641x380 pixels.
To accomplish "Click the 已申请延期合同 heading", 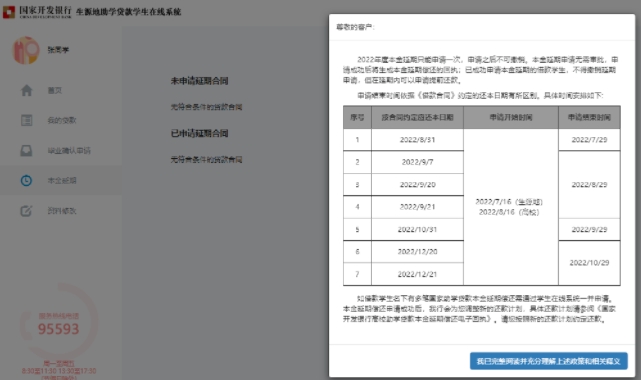I will tap(199, 133).
